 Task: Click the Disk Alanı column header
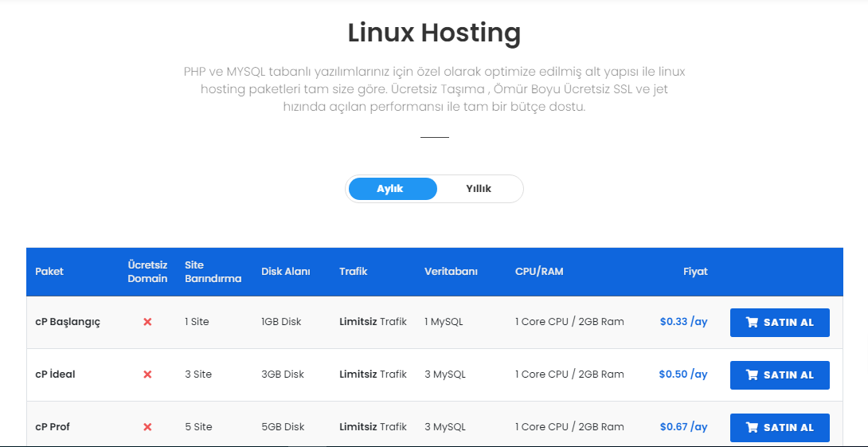tap(286, 272)
